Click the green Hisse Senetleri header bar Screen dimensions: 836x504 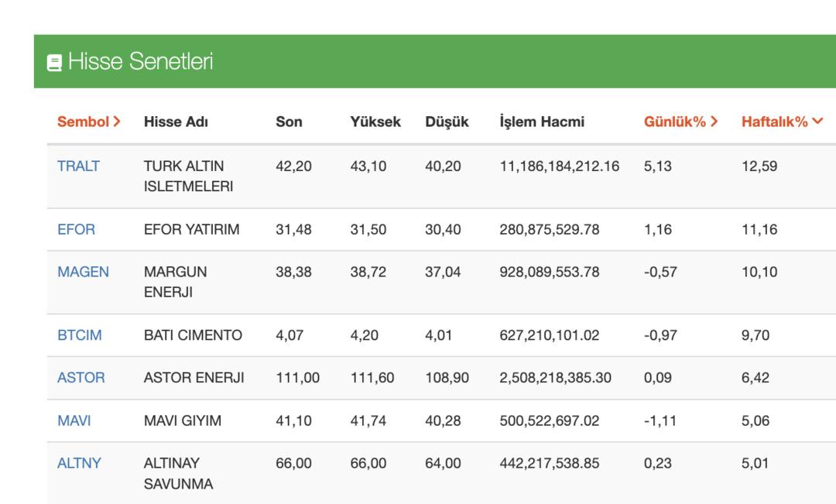pyautogui.click(x=418, y=61)
